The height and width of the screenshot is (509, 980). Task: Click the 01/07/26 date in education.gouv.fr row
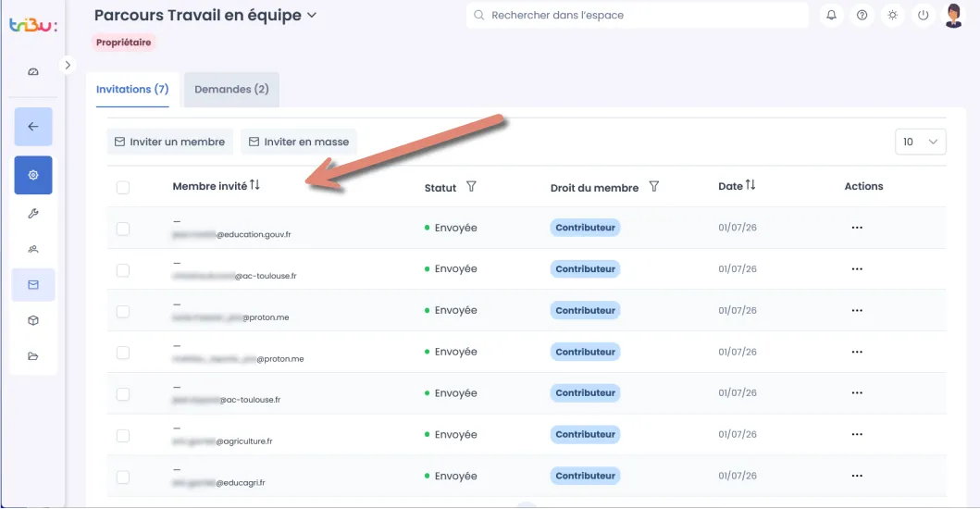[x=738, y=228]
